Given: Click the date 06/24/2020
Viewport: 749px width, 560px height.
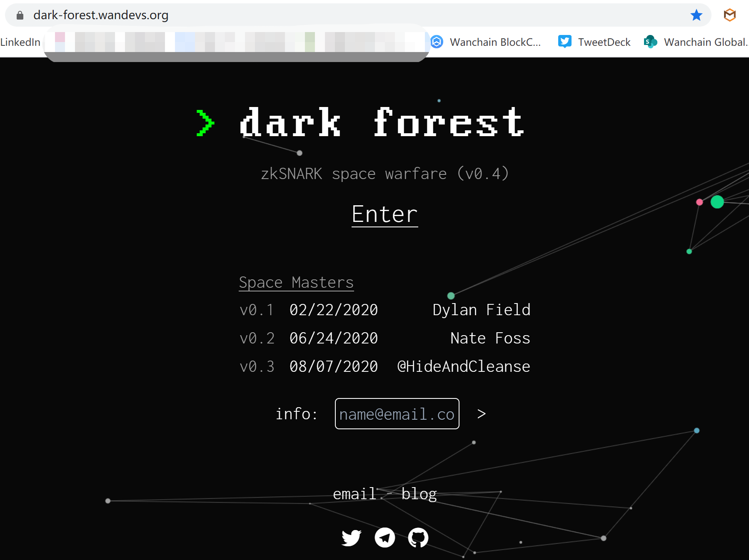Looking at the screenshot, I should click(334, 338).
